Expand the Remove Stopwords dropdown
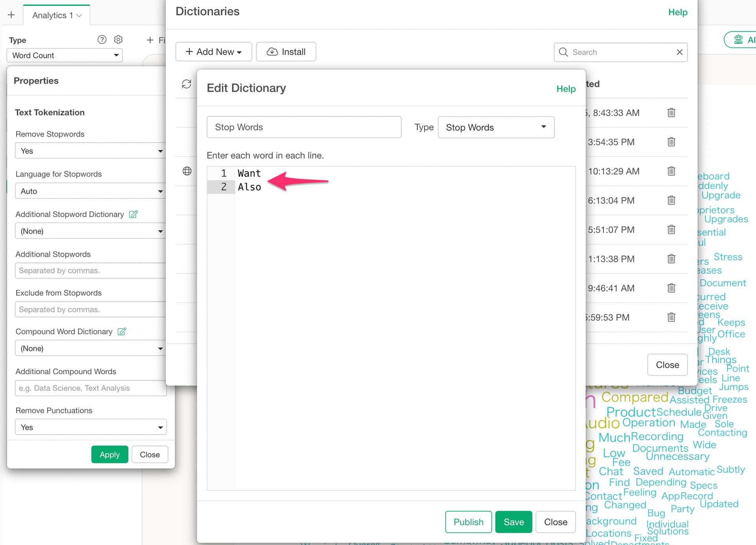Viewport: 756px width, 545px height. coord(90,151)
